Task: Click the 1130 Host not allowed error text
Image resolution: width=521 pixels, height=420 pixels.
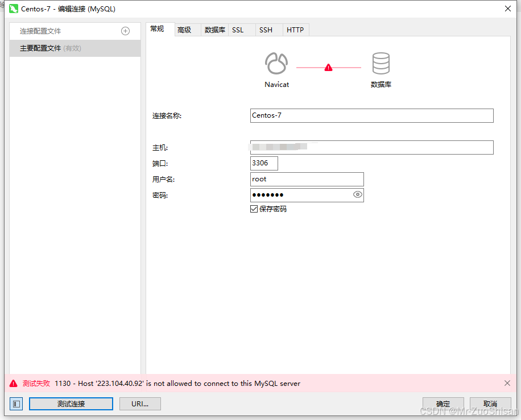Action: pos(177,384)
